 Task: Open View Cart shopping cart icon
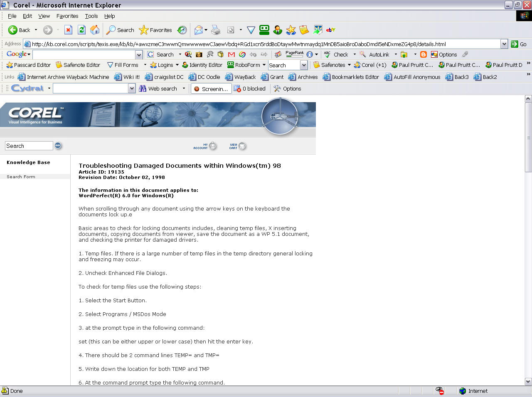coord(242,146)
